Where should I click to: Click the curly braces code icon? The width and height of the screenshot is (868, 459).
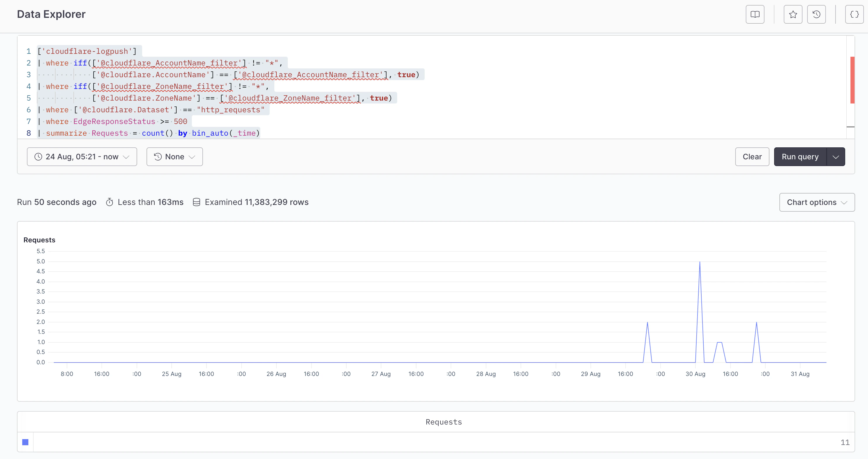coord(855,14)
